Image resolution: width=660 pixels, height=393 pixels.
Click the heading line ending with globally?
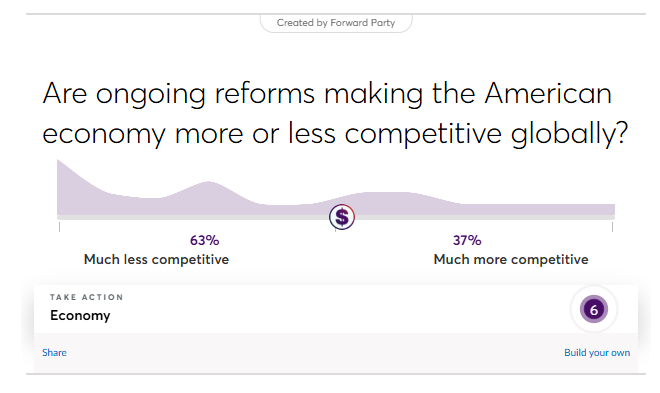tap(335, 134)
